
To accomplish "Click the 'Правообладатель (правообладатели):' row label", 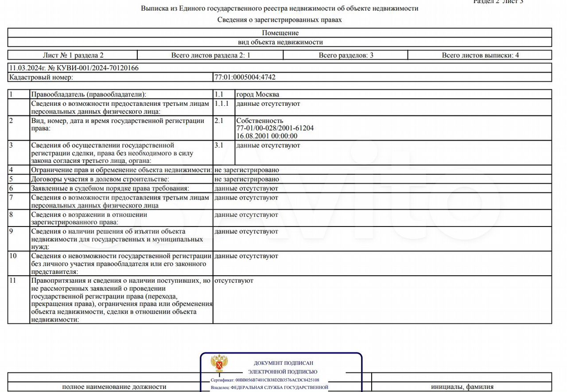I will [x=89, y=94].
